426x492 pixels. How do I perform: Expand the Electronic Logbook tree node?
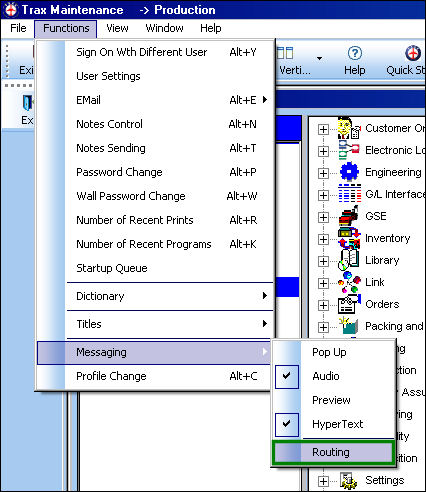click(323, 151)
